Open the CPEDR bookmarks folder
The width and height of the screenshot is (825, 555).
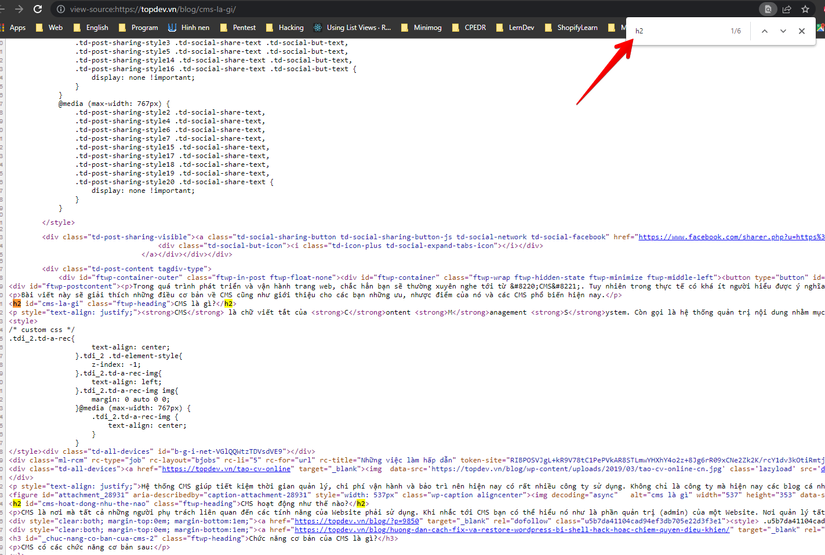point(469,27)
